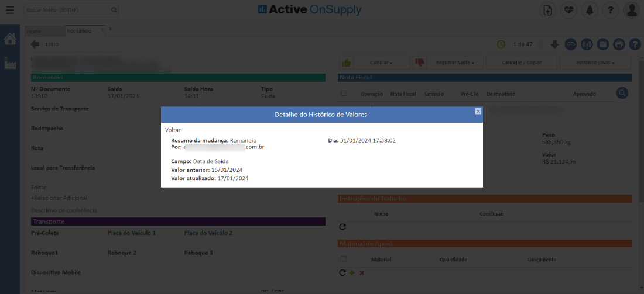Open the file upload icon in header
The width and height of the screenshot is (644, 294).
[547, 11]
